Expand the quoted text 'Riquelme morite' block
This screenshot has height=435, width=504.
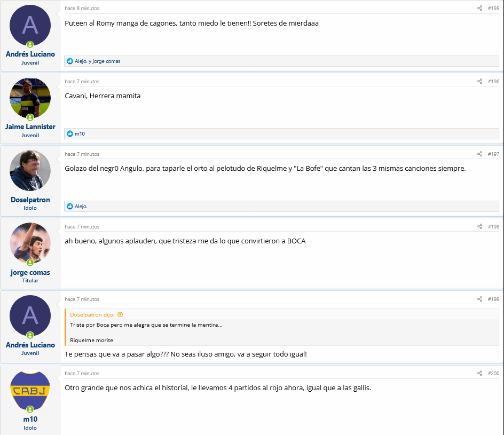pyautogui.click(x=92, y=340)
